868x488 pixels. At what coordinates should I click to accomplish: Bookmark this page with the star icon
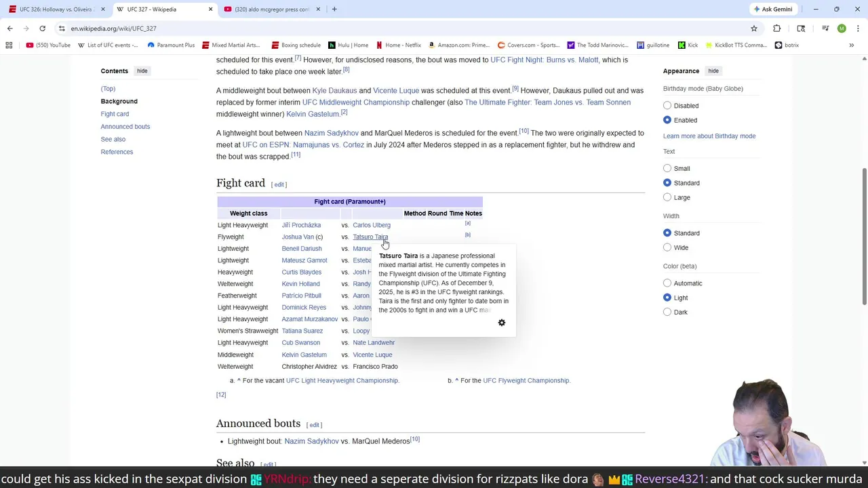(753, 28)
